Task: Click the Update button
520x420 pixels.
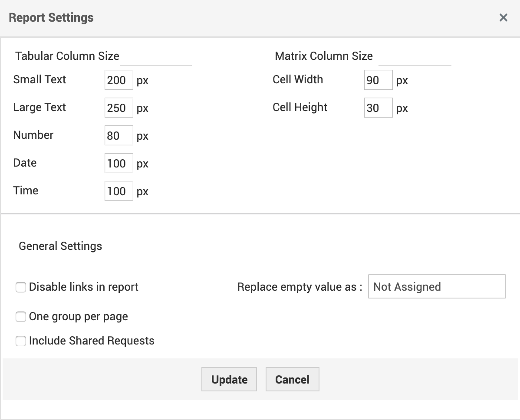Action: click(229, 380)
